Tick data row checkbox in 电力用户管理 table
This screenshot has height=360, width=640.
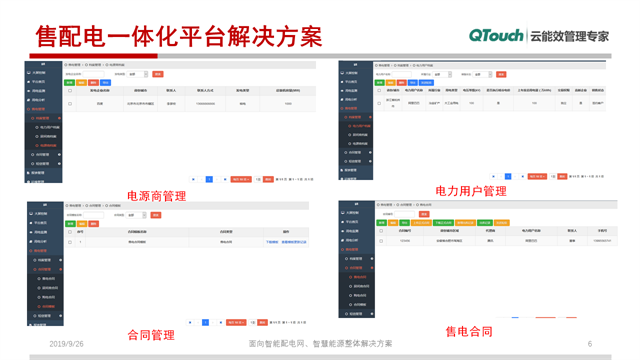click(x=379, y=103)
